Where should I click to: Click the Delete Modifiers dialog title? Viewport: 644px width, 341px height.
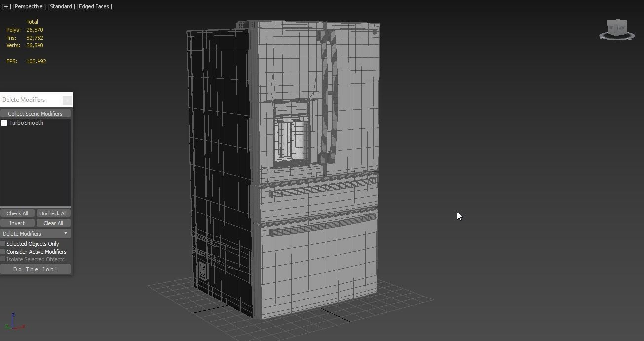tap(24, 100)
